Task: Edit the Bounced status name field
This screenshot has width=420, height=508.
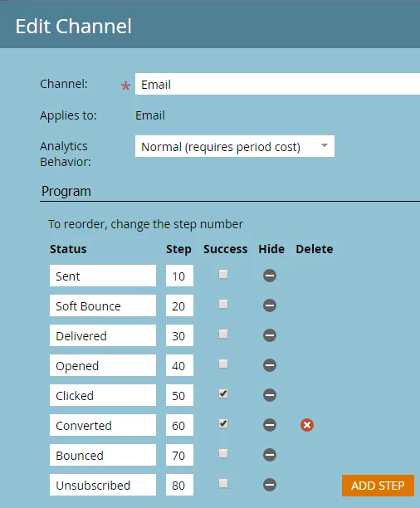Action: pos(103,455)
